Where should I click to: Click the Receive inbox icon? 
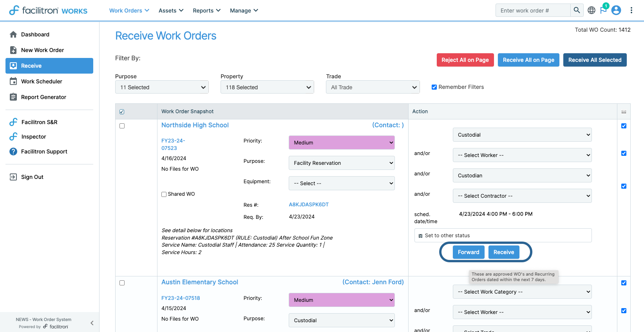pos(13,66)
